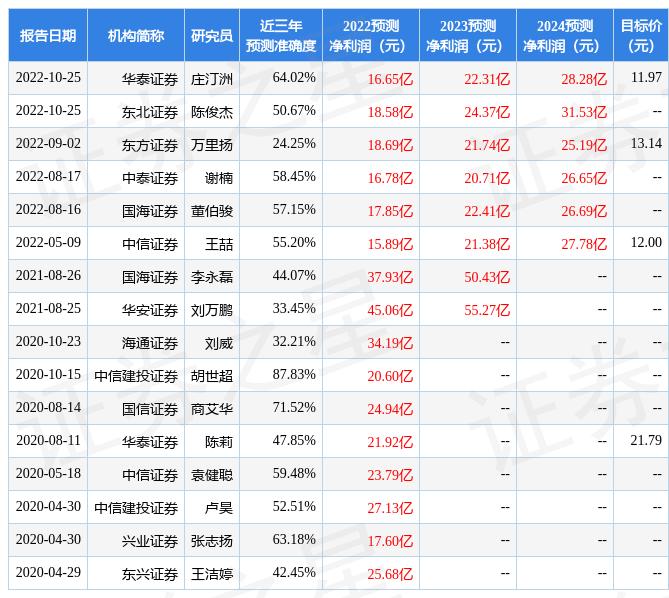Click the 机构简称 column header
669x598 pixels.
(136, 35)
